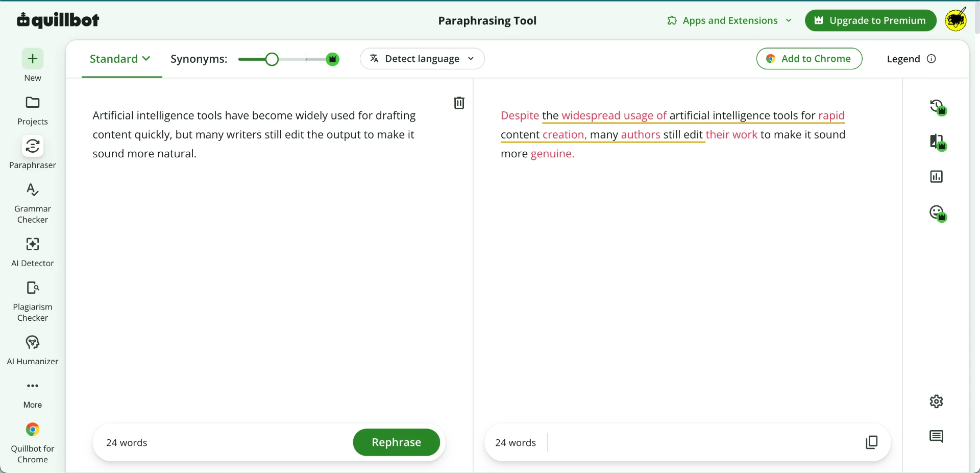Screen dimensions: 980x473
Task: Click the QuillBot logo
Action: 58,20
